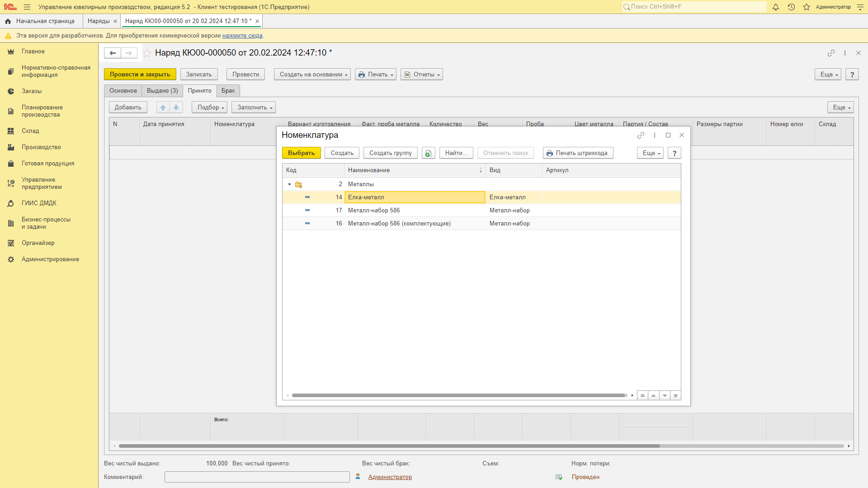The image size is (868, 488).
Task: Move row up arrow icon
Action: point(163,108)
